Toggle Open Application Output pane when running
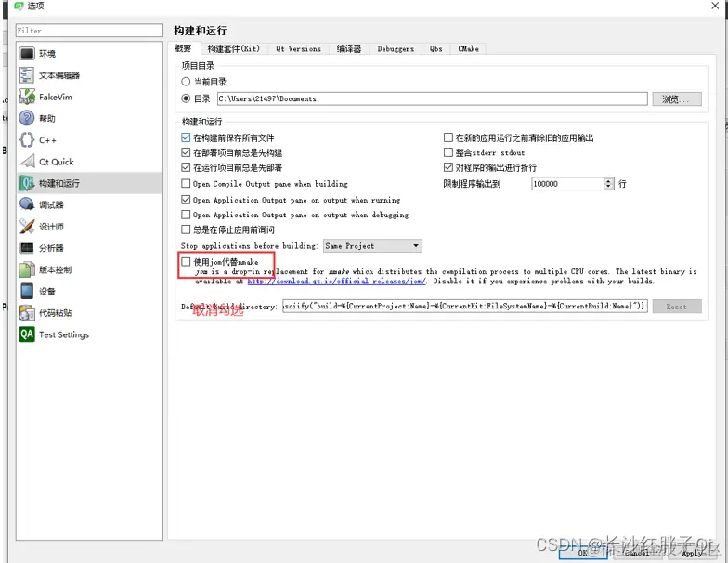The width and height of the screenshot is (728, 563). click(x=186, y=200)
